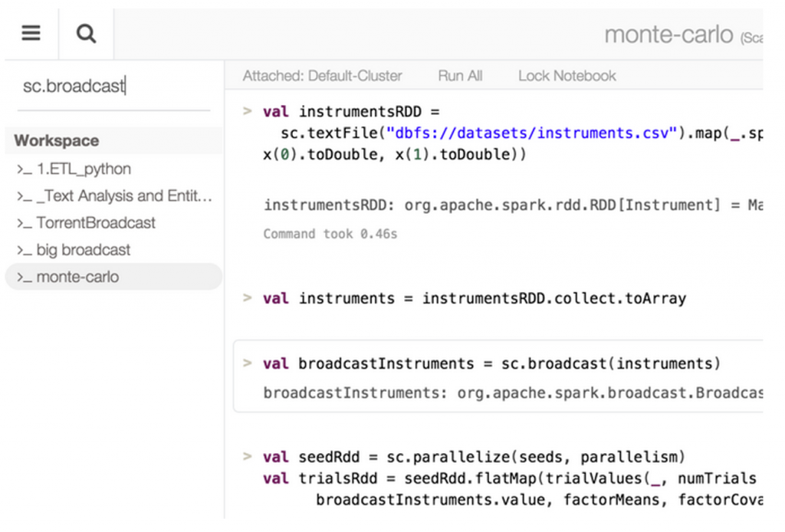Click notebook icon beside _Text Analysis entry
This screenshot has height=532, width=785.
coord(24,196)
